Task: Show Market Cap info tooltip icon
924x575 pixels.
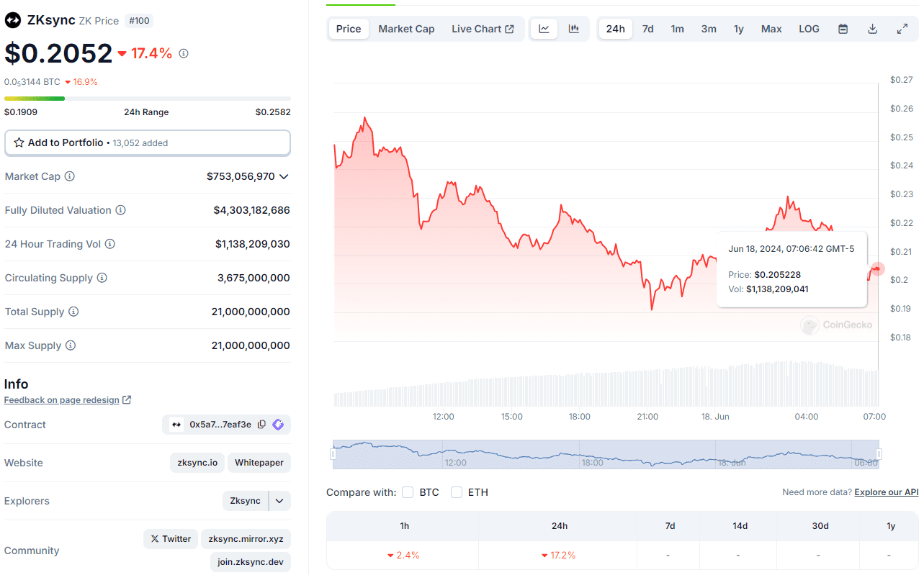Action: pyautogui.click(x=70, y=176)
